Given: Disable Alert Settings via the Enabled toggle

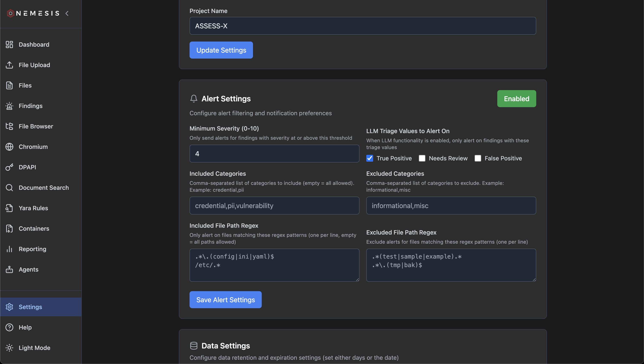Looking at the screenshot, I should pyautogui.click(x=516, y=98).
